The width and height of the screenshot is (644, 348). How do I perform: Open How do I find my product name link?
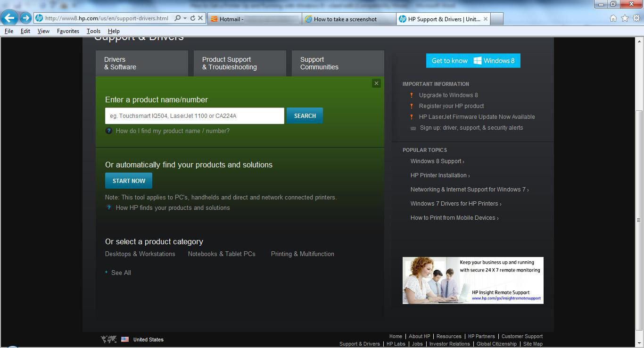point(173,131)
